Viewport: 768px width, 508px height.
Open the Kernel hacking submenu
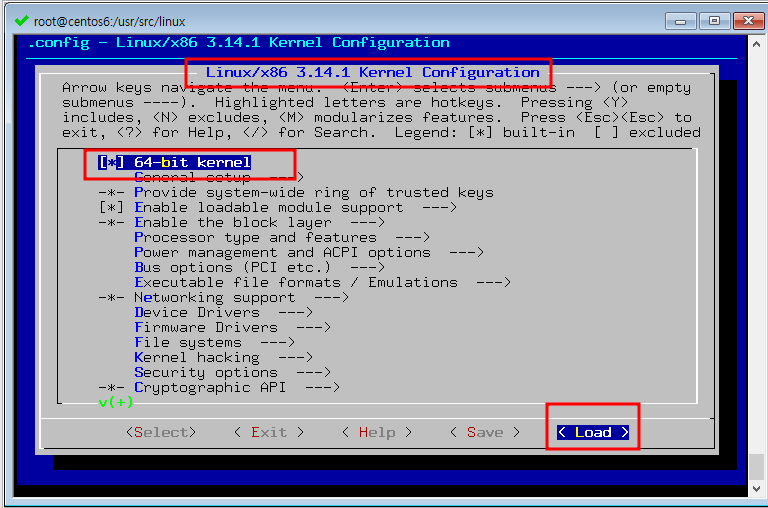coord(223,358)
